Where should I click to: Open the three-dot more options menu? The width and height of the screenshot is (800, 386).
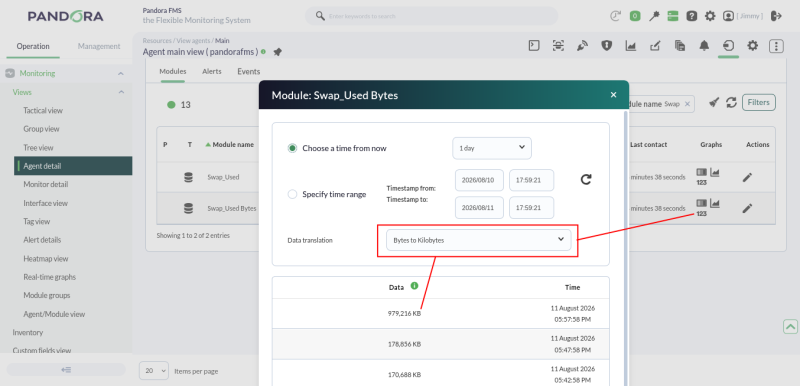(776, 46)
